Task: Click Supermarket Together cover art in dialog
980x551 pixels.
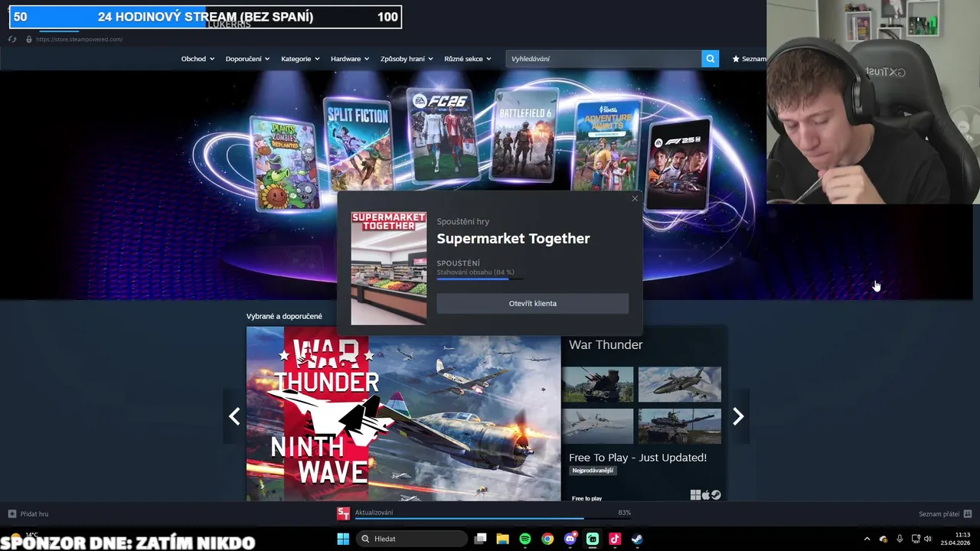Action: [389, 269]
